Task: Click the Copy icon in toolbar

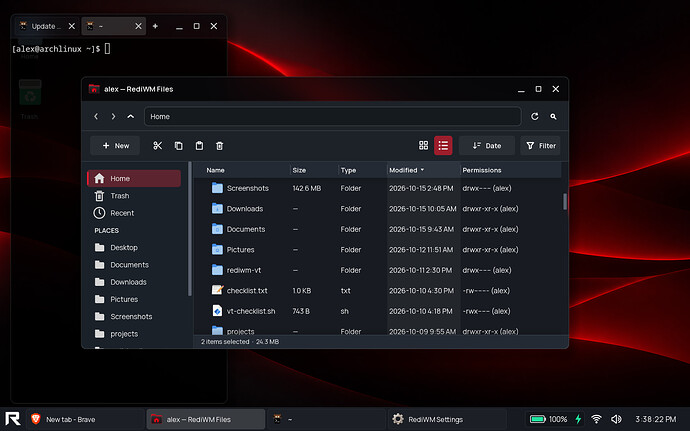Action: point(179,146)
